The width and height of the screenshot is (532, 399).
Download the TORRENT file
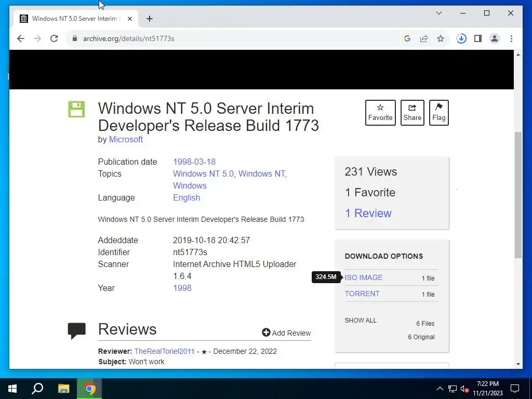click(362, 294)
